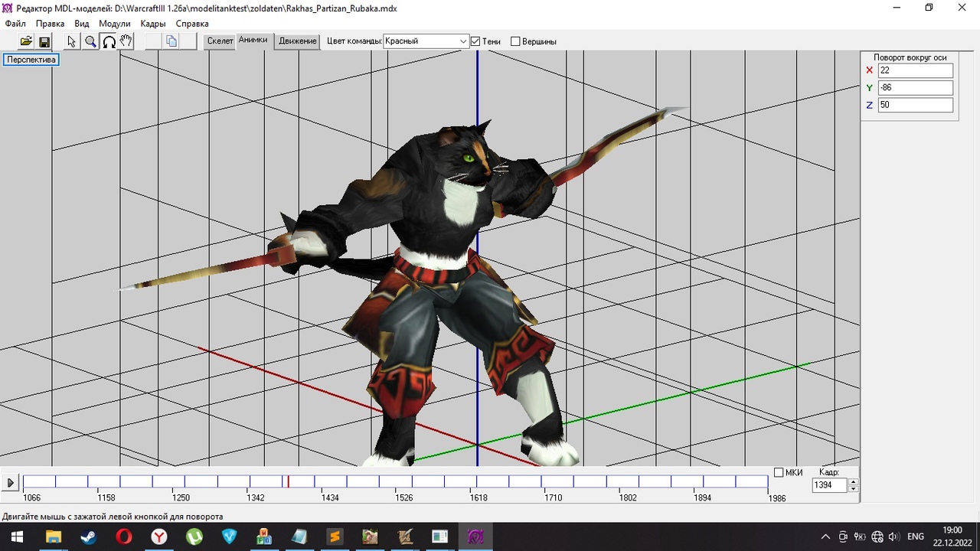The image size is (980, 551).
Task: Open the wooden-frame picture taskbar app
Action: [370, 536]
